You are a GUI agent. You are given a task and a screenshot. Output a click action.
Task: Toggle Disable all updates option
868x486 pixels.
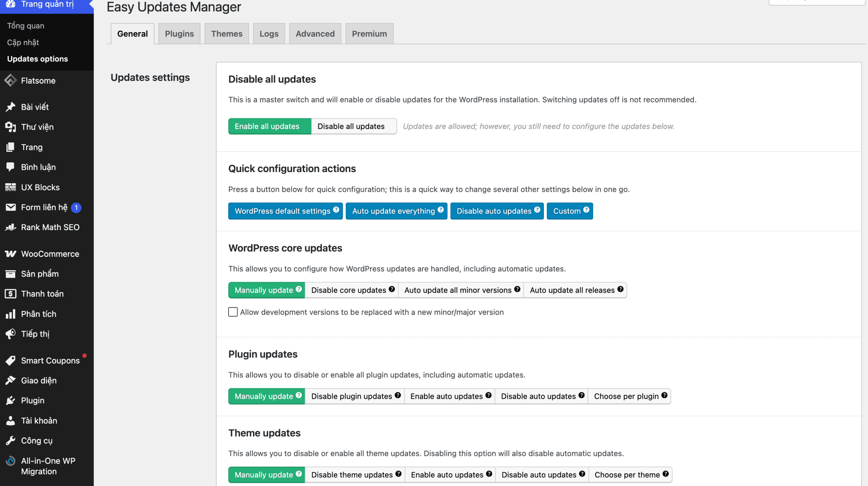(x=354, y=126)
